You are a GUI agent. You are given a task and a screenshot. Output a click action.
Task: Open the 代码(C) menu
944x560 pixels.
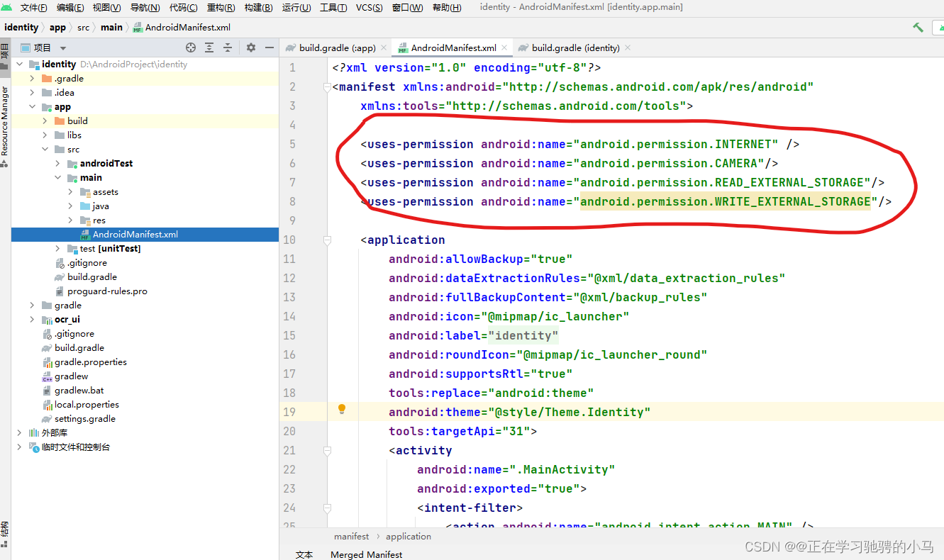point(183,8)
